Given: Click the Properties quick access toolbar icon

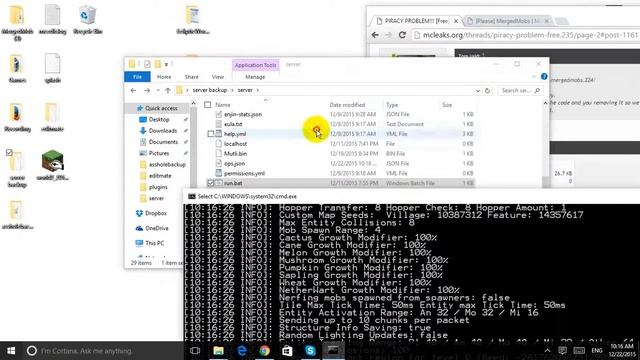Looking at the screenshot, I should click(x=147, y=64).
